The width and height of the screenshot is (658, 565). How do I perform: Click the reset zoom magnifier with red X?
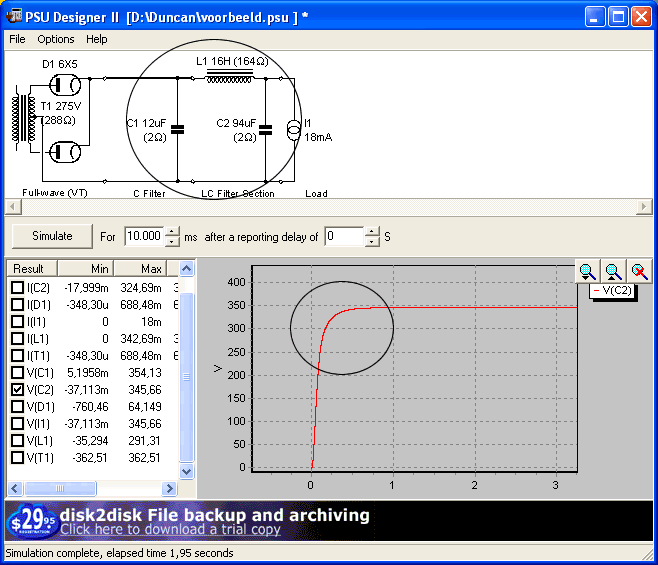[639, 270]
